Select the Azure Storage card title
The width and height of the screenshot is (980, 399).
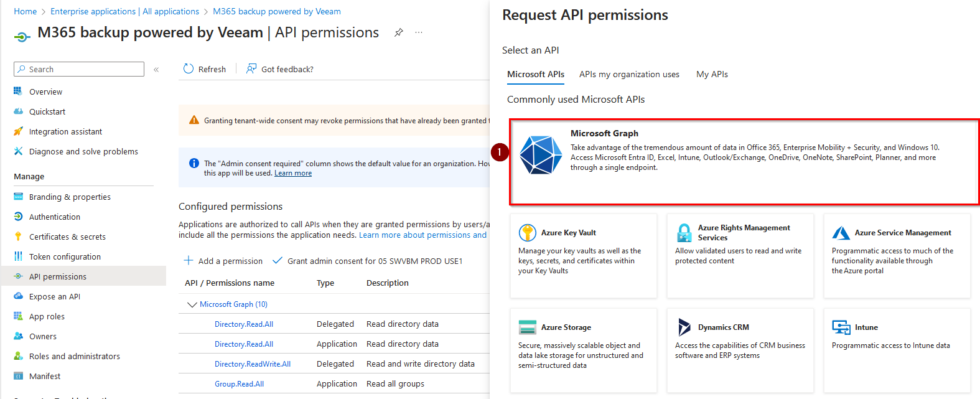[x=566, y=327]
